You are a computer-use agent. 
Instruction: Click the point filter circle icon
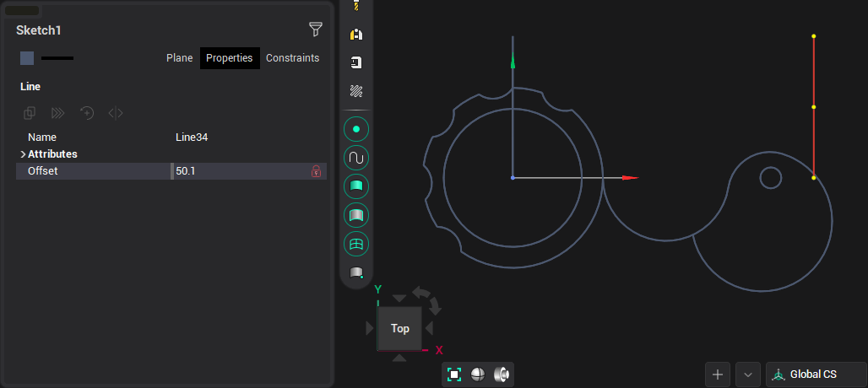coord(356,129)
